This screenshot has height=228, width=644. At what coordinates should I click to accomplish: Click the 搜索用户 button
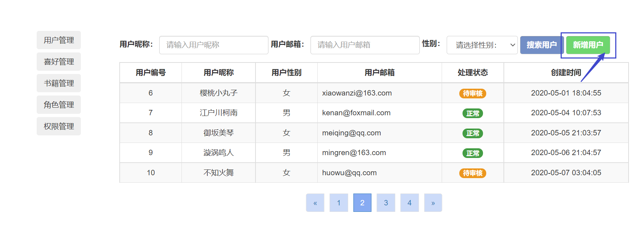click(x=542, y=45)
